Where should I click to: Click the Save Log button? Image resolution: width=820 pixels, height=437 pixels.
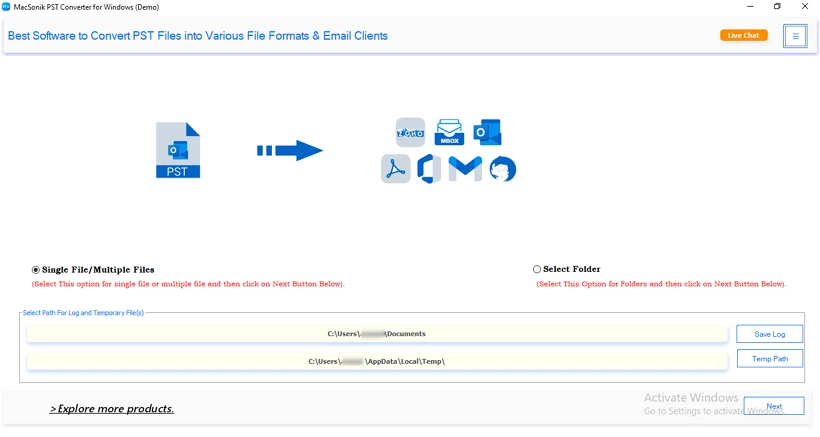tap(769, 334)
